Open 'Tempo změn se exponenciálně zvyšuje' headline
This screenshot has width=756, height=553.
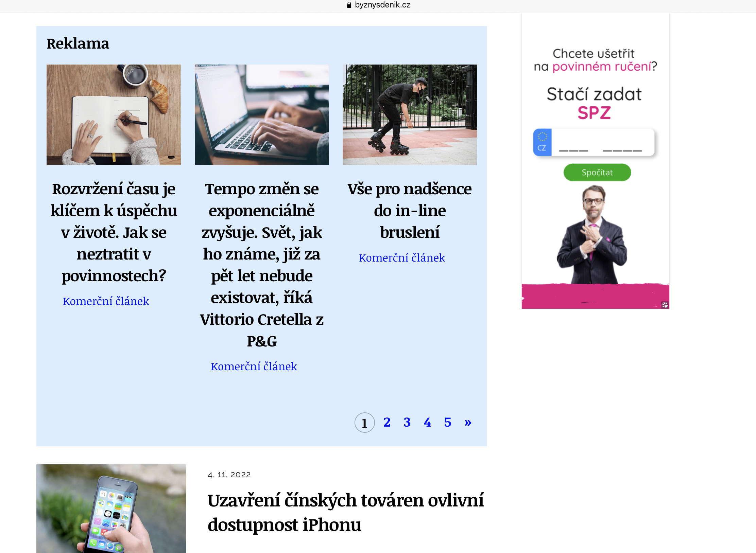click(262, 265)
